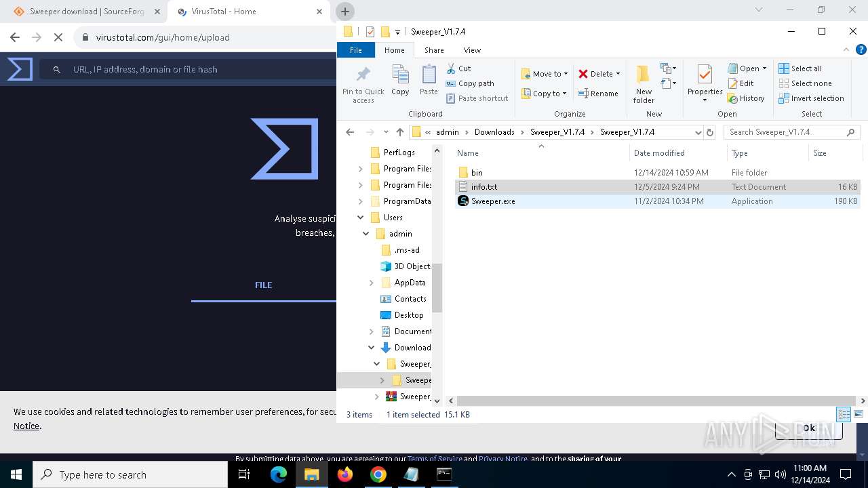This screenshot has width=868, height=488.
Task: Click the Paste ribbon icon
Action: 429,75
